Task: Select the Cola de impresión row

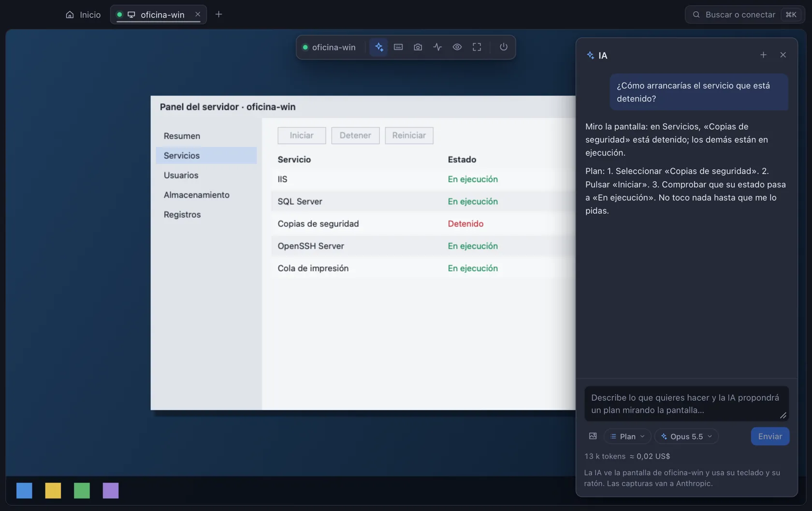Action: 423,268
